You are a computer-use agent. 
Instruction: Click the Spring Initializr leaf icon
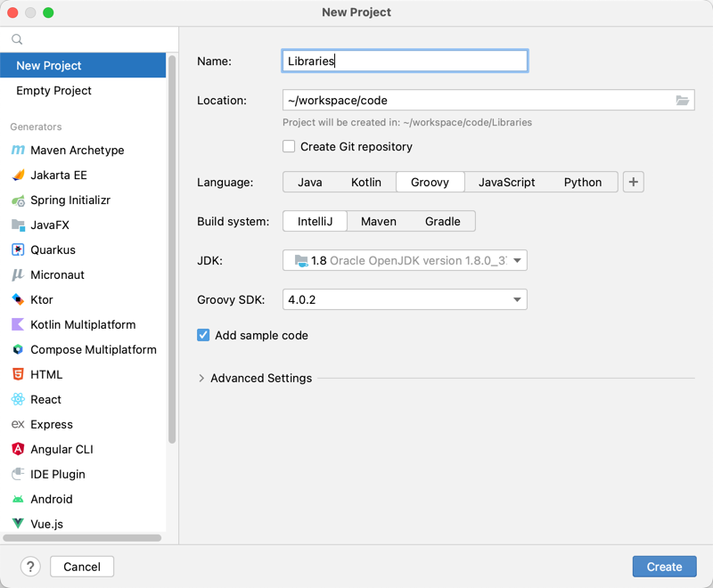(x=18, y=200)
